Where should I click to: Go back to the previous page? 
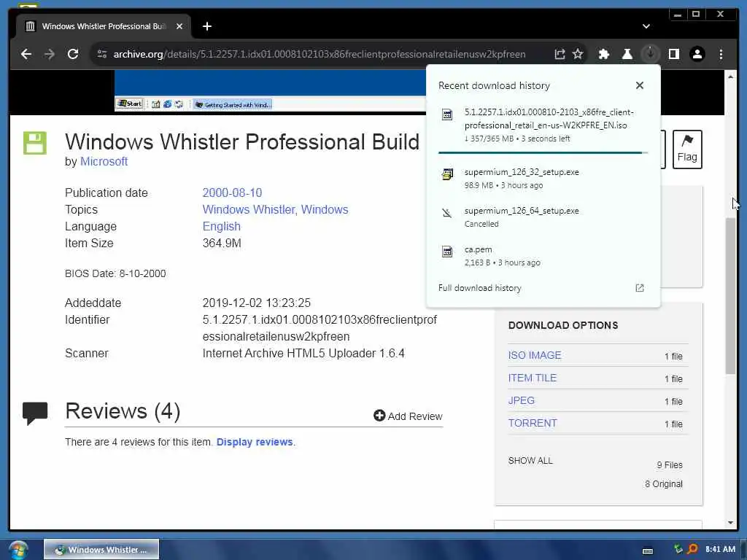[x=26, y=54]
